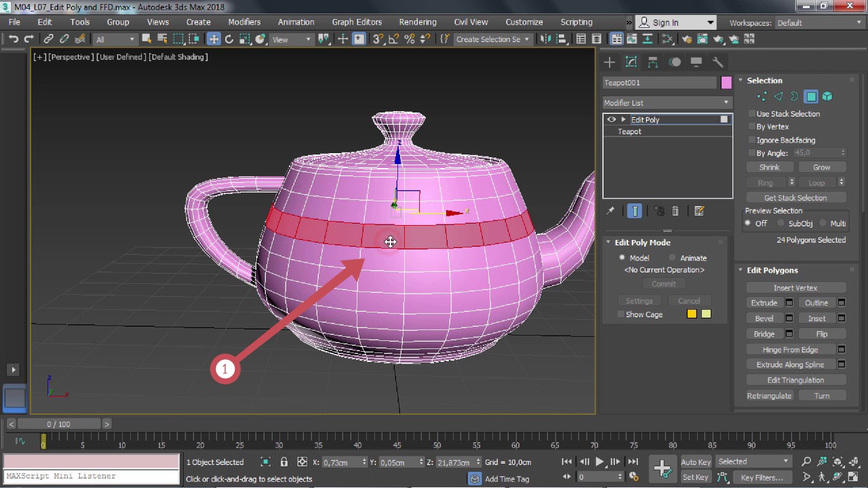Open the Modifier List dropdown
This screenshot has width=868, height=488.
coord(667,103)
